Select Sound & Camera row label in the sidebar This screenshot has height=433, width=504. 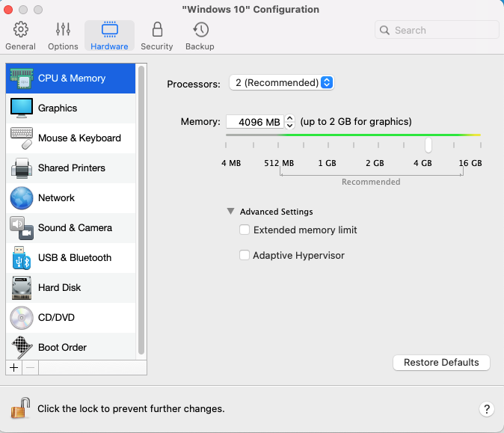[75, 228]
